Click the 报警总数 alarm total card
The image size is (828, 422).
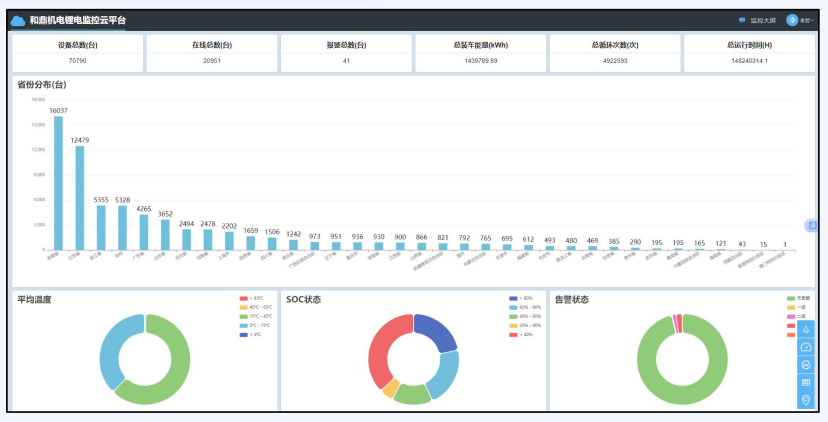pyautogui.click(x=346, y=53)
